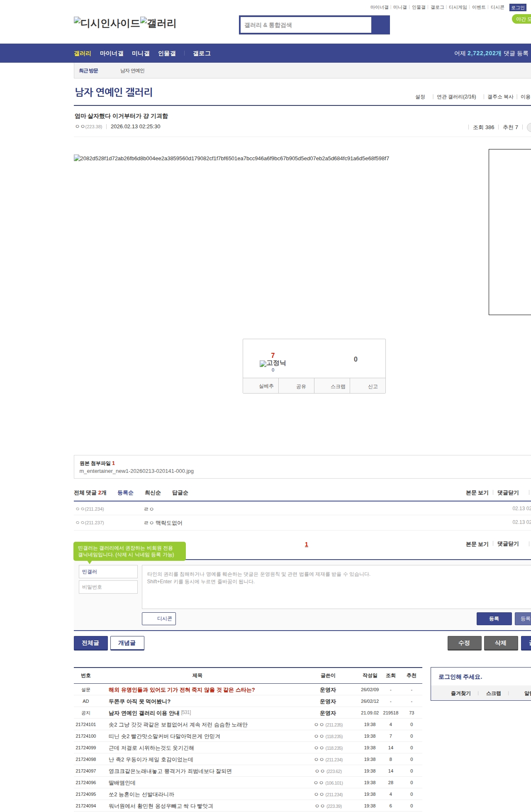Click the 로그인 button at top

pyautogui.click(x=518, y=7)
